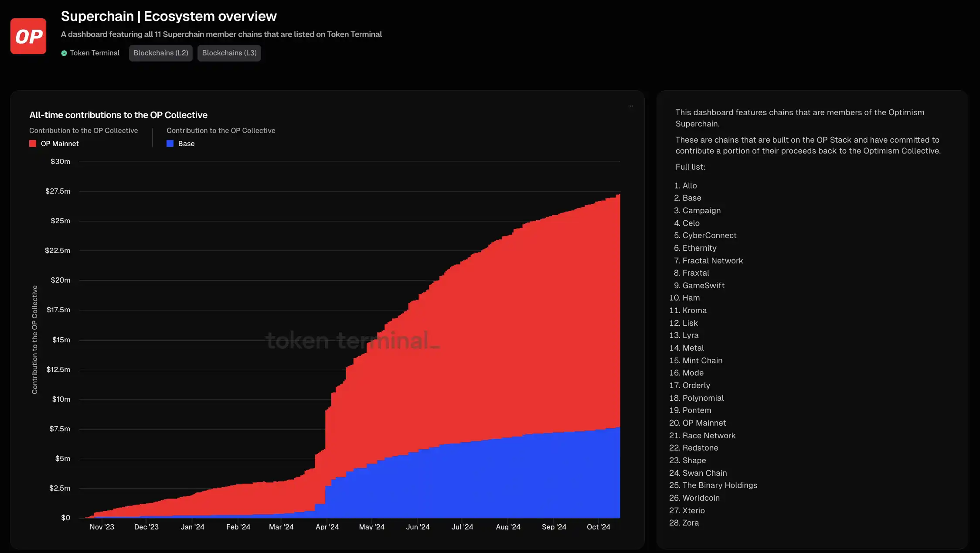This screenshot has width=980, height=553.
Task: Click the green verified checkmark badge
Action: tap(64, 53)
